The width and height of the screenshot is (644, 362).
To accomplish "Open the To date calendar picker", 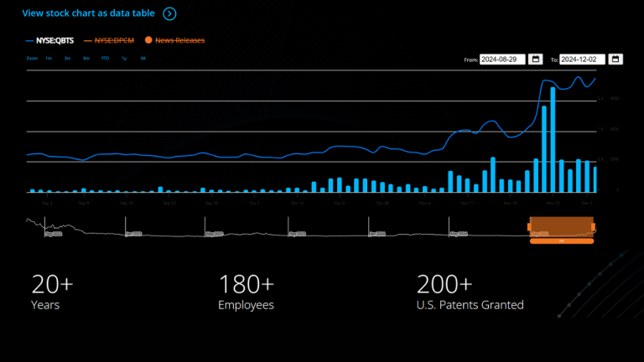I will (615, 59).
